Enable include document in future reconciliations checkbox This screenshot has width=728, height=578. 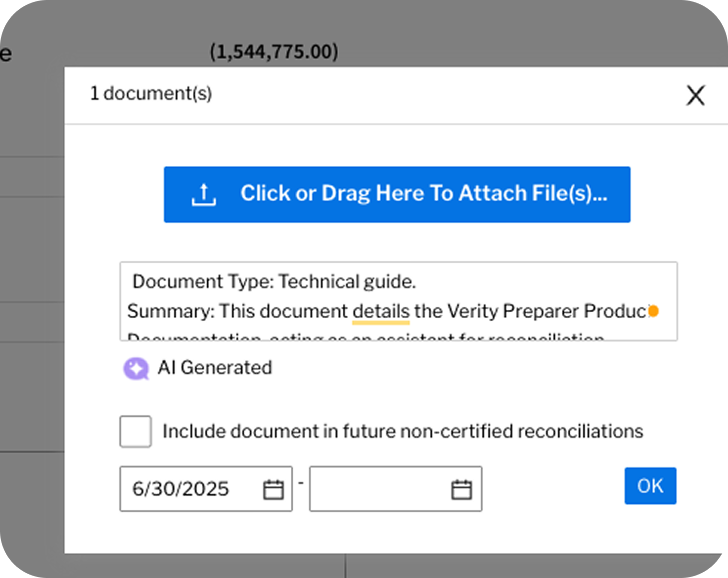click(x=136, y=432)
